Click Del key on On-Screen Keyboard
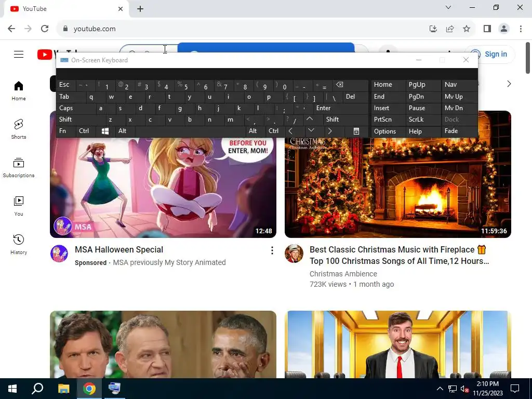 pos(355,97)
